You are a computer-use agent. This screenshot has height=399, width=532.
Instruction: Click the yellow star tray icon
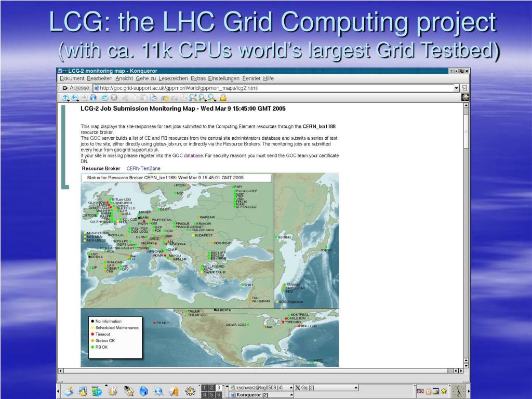[444, 391]
